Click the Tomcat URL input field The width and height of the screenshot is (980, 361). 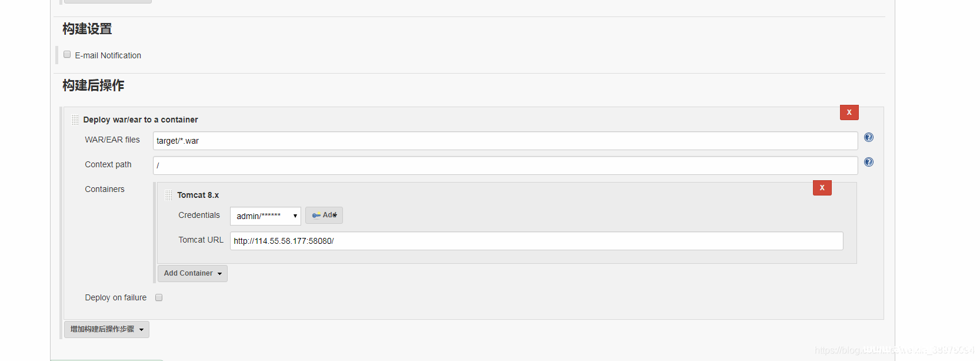point(536,241)
